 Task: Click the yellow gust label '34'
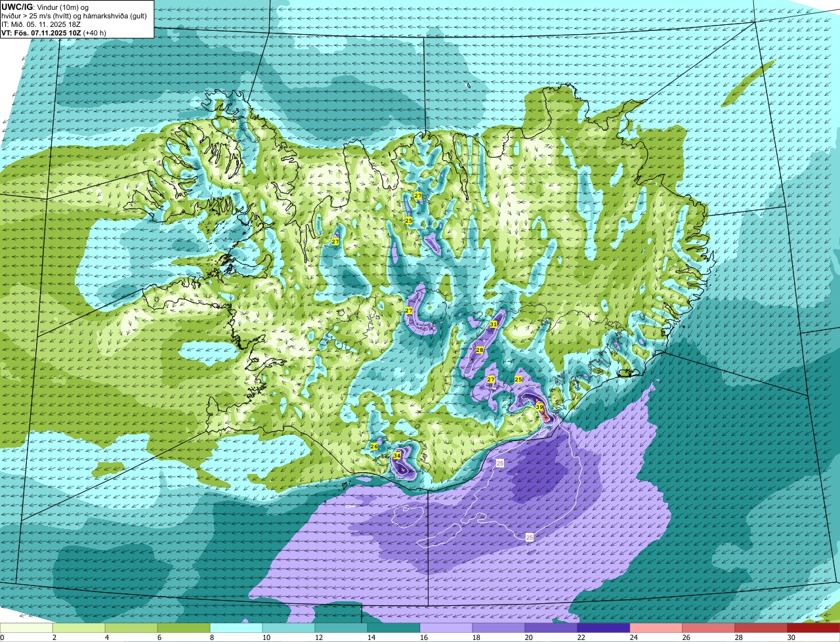pyautogui.click(x=396, y=456)
